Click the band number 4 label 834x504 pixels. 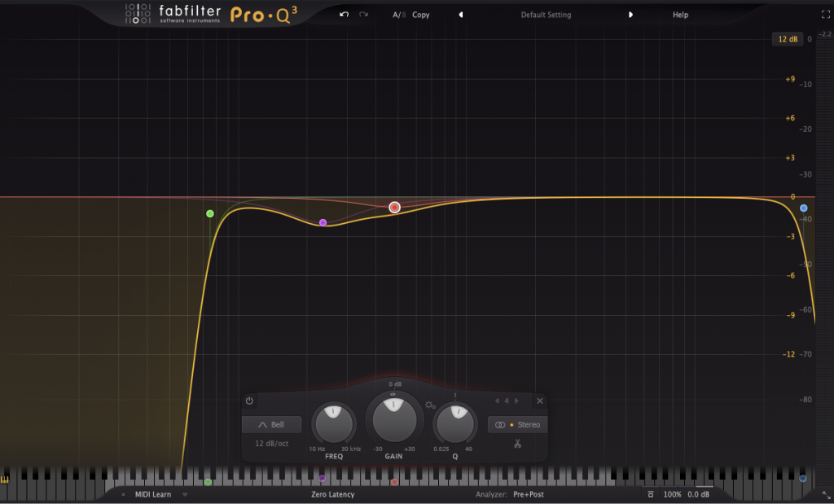(507, 401)
